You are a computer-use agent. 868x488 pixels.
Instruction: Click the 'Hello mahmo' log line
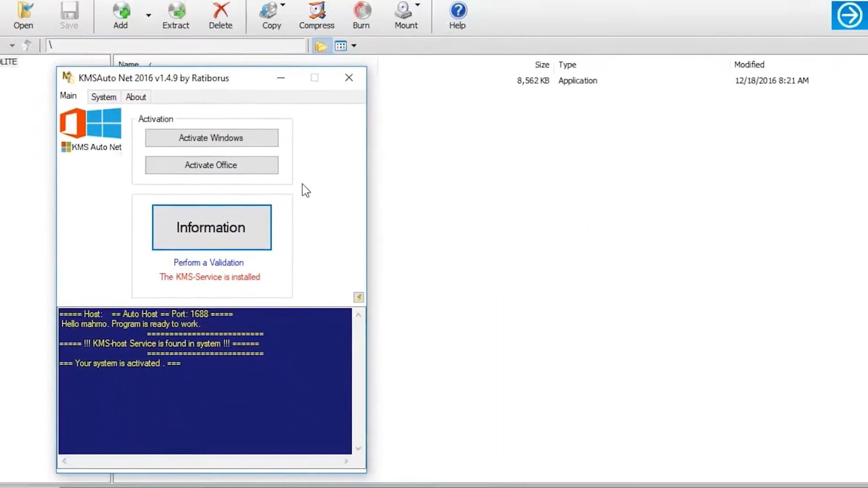pos(131,324)
